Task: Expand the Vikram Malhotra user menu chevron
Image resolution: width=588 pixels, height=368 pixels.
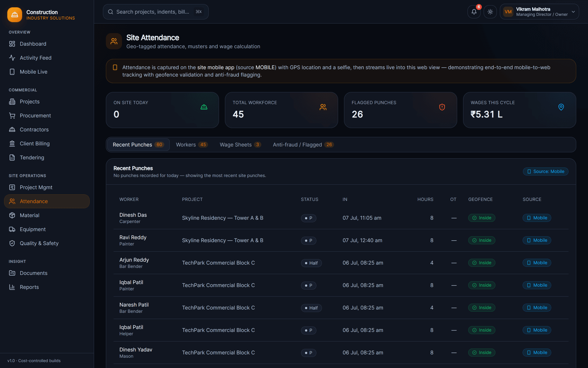Action: coord(573,12)
